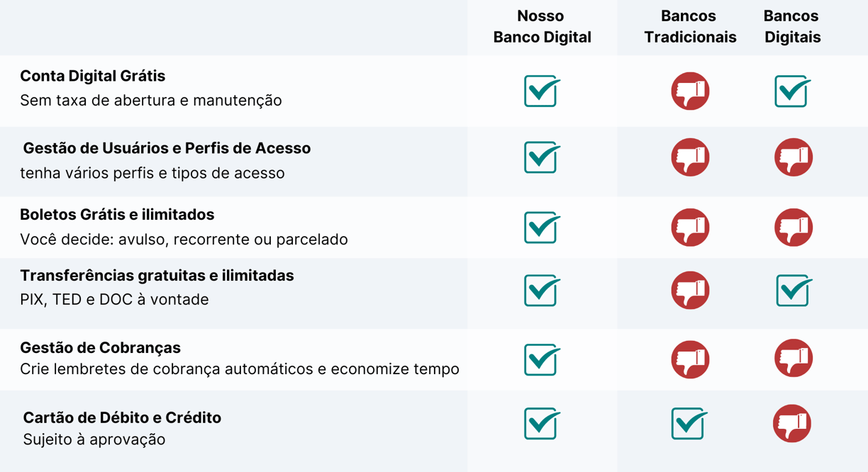Click Boletos Grátis checkmark under Nosso Banco Digital
868x472 pixels.
click(542, 227)
